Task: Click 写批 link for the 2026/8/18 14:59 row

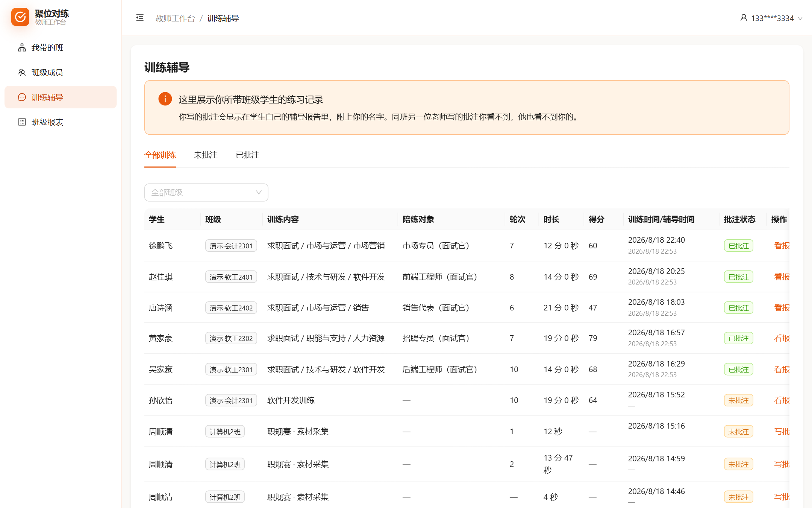Action: (x=782, y=464)
